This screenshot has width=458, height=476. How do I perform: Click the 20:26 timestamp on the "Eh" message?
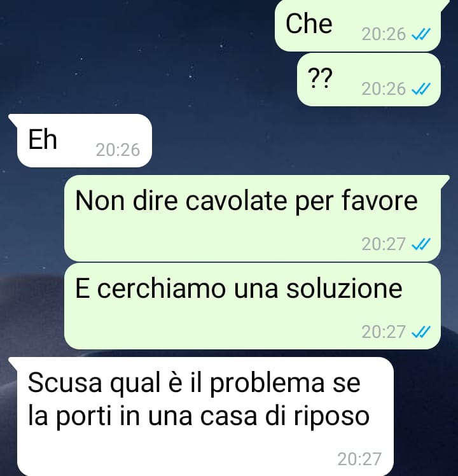point(118,150)
